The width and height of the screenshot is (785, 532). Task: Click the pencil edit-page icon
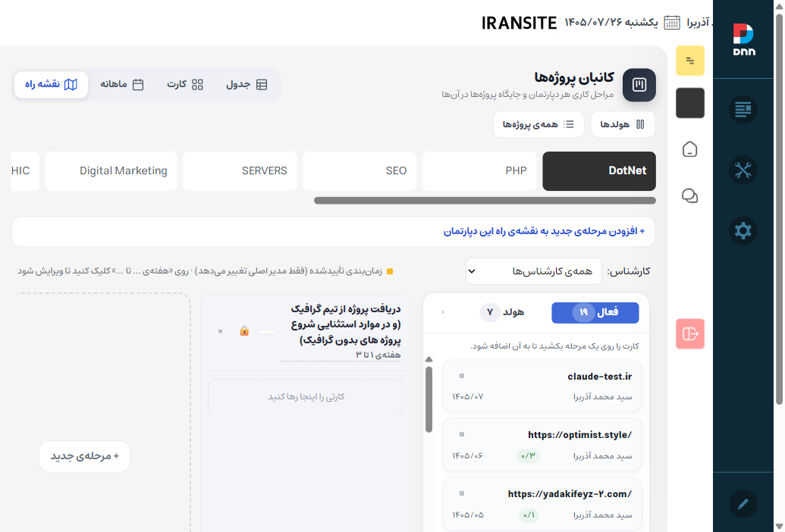click(x=743, y=503)
